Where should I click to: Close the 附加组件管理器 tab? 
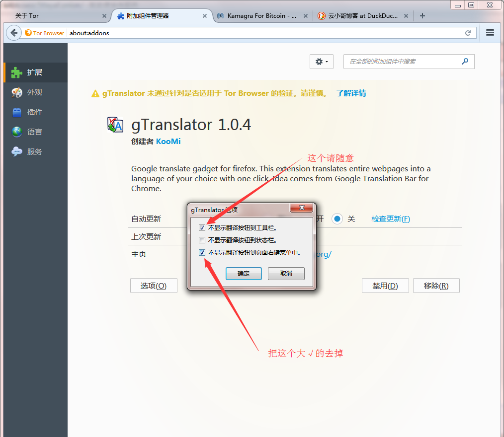coord(204,16)
